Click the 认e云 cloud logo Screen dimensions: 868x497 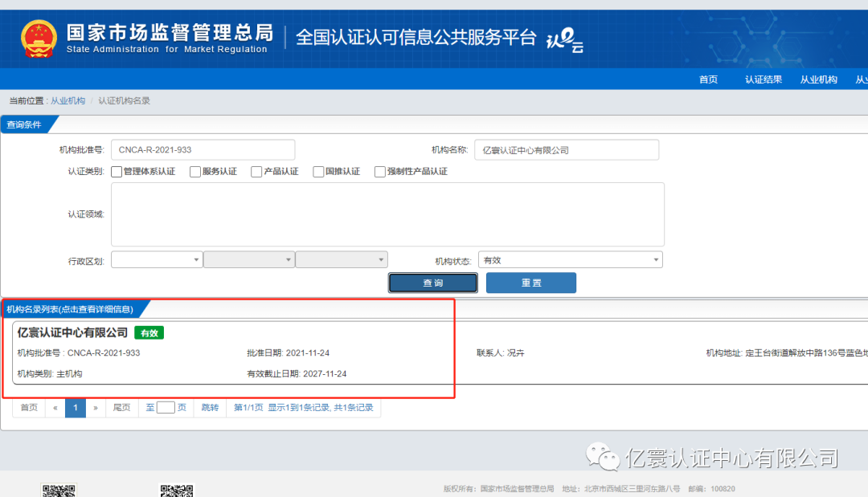click(x=565, y=40)
